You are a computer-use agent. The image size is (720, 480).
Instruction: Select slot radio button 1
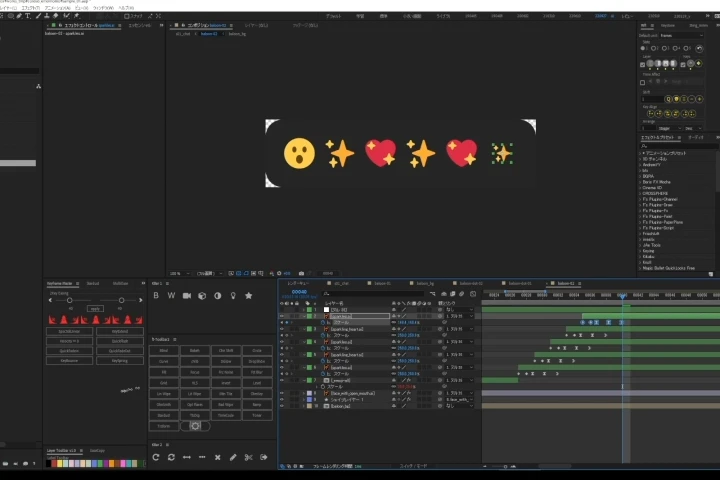643,48
